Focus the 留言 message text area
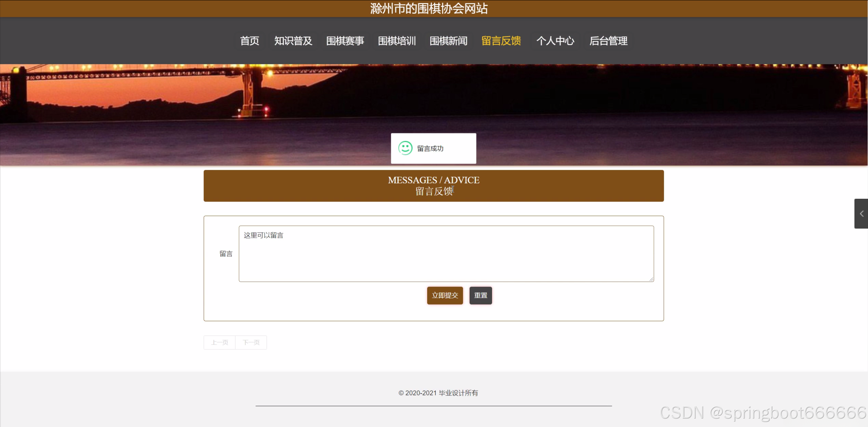The height and width of the screenshot is (427, 868). [446, 254]
